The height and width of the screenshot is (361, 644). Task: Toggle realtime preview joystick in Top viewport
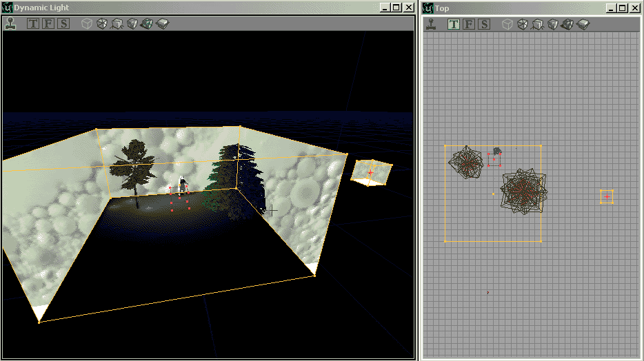tap(431, 24)
